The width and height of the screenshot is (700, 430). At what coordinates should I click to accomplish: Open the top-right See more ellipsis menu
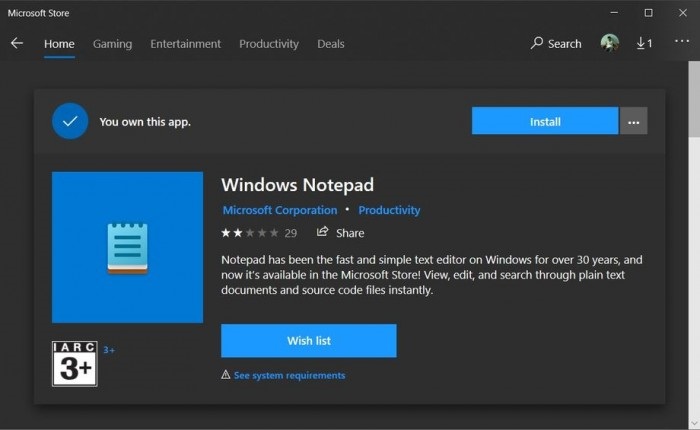(682, 41)
